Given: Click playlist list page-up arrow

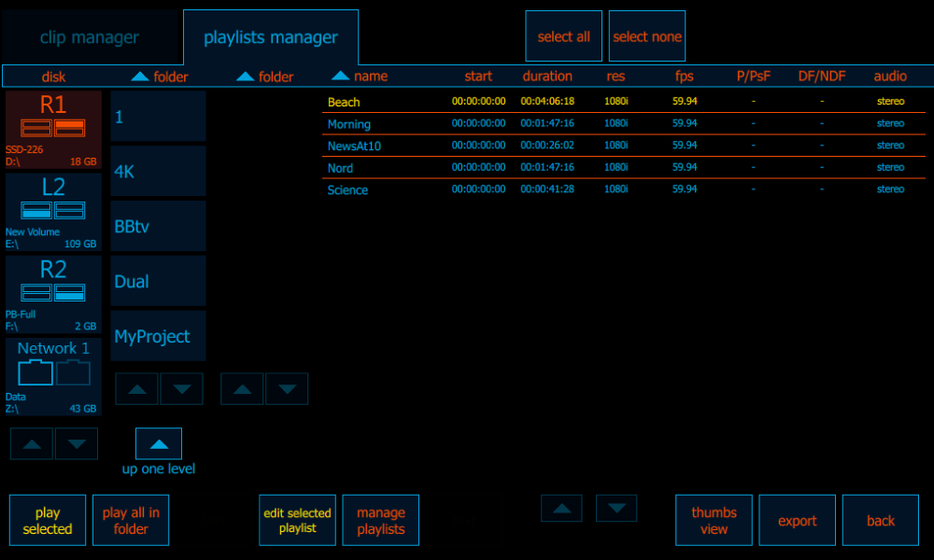Looking at the screenshot, I should 561,509.
